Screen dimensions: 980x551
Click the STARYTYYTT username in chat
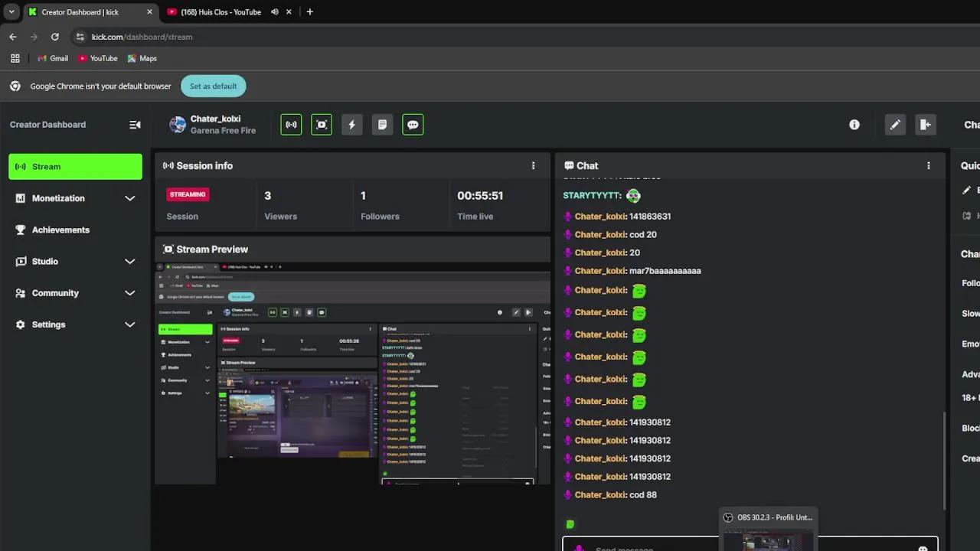[593, 196]
